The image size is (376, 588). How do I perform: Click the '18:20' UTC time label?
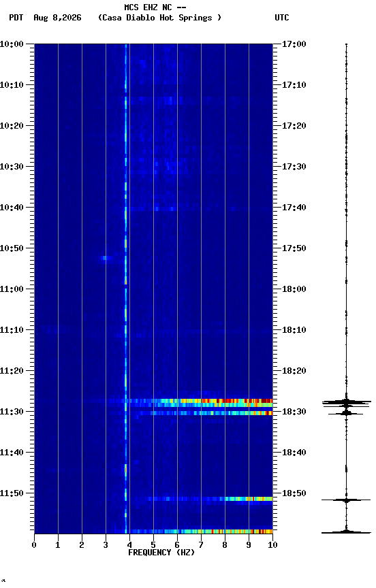[x=294, y=371]
